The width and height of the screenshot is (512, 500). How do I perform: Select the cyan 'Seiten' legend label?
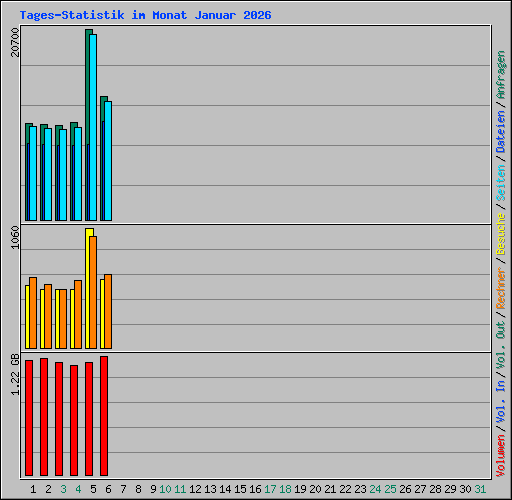501,183
